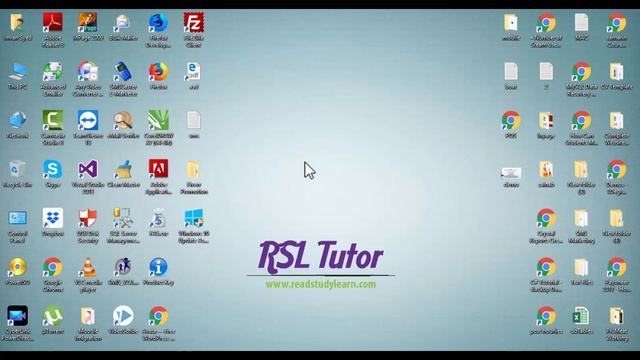Viewport: 640px width, 360px height.
Task: Open the MySQL Data Recovery Chrome shortcut
Action: tap(581, 72)
